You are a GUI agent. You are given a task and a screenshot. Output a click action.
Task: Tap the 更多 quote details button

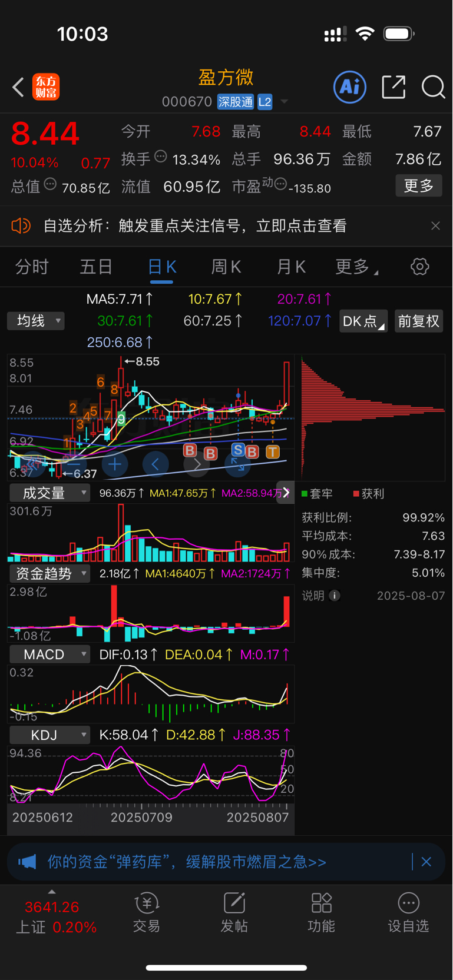(418, 186)
